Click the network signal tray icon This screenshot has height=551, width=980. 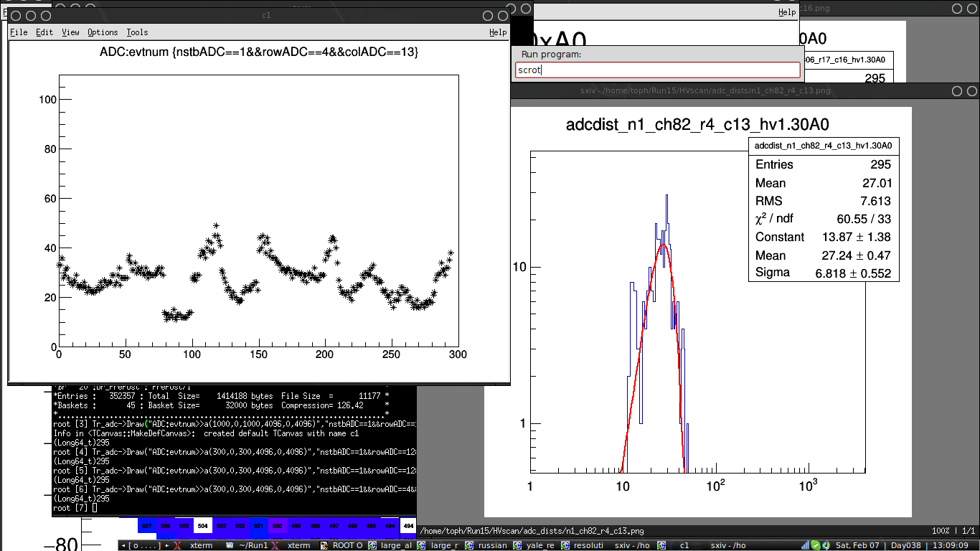(806, 545)
